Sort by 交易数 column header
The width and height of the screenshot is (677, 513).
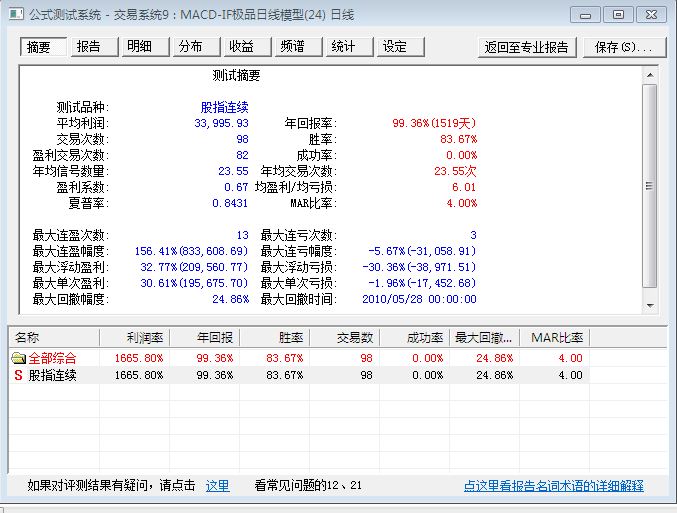345,337
